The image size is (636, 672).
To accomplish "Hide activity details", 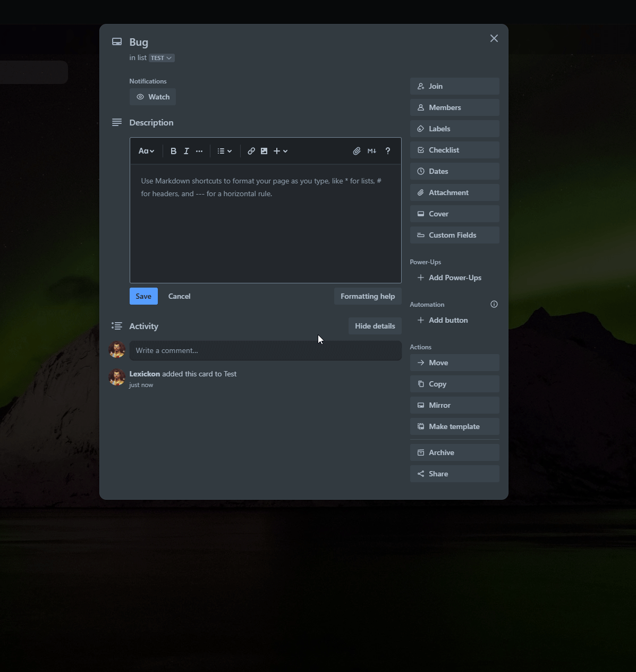I will [x=375, y=326].
